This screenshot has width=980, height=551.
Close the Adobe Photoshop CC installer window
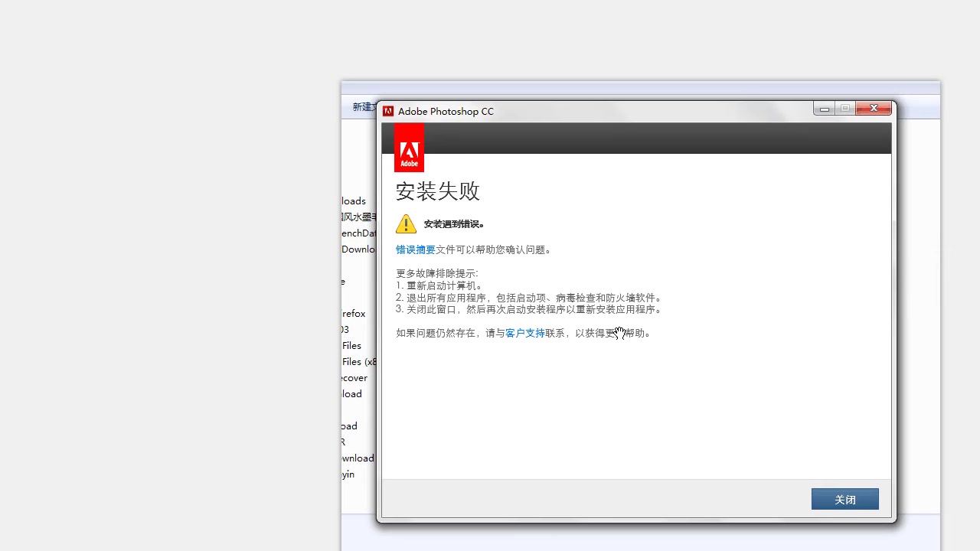click(874, 109)
